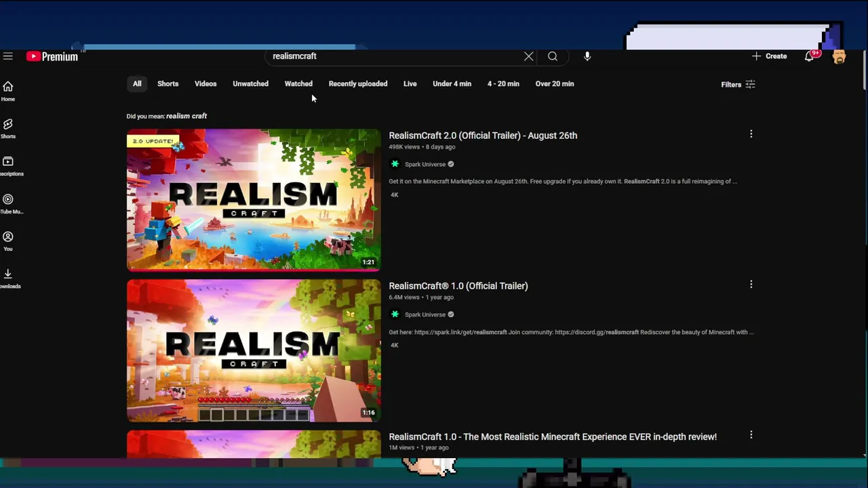Viewport: 868px width, 488px height.
Task: Select the All filter chip
Action: coord(137,84)
